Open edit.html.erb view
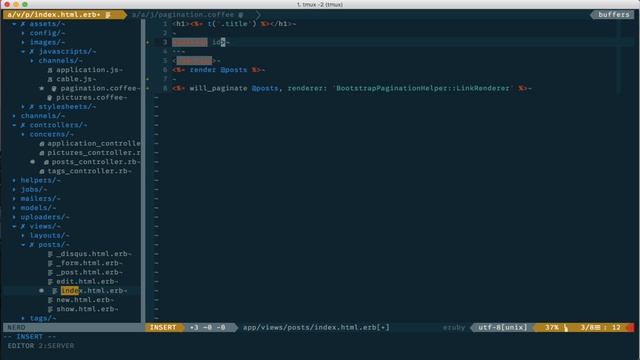Image resolution: width=640 pixels, height=360 pixels. (x=85, y=281)
